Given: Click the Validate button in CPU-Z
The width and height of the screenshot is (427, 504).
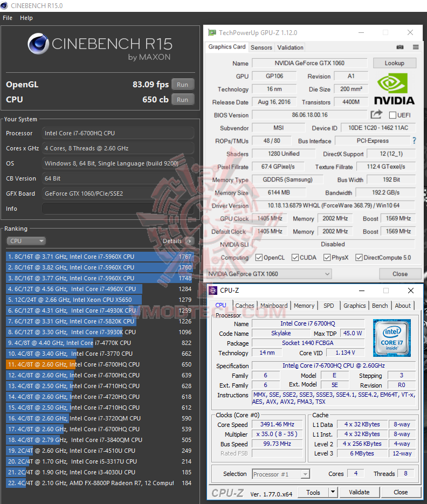Looking at the screenshot, I should [x=359, y=493].
